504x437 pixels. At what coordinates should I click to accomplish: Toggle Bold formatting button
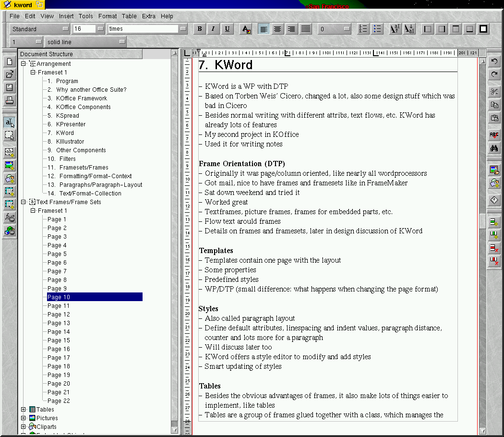(200, 29)
